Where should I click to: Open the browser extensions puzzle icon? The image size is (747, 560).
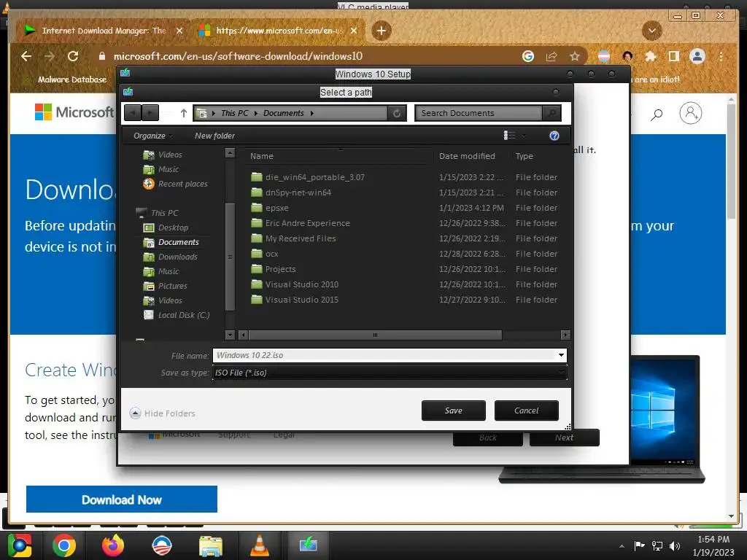tap(650, 57)
